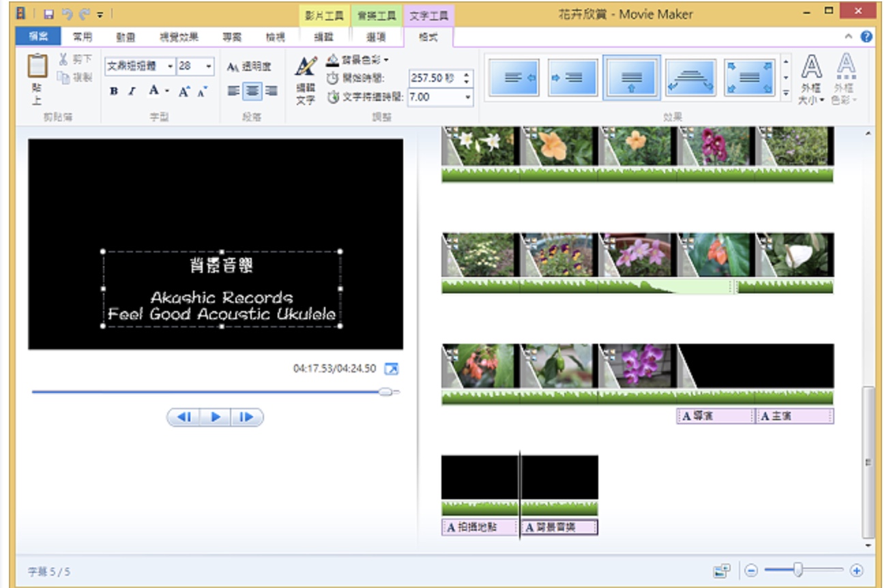Click the storyboard vertical scrollbar thumb

coord(868,462)
